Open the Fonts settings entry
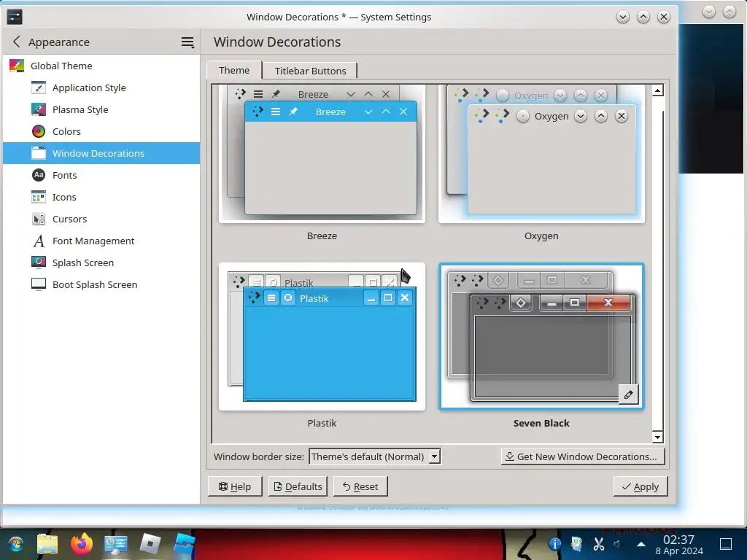747x560 pixels. point(101,175)
